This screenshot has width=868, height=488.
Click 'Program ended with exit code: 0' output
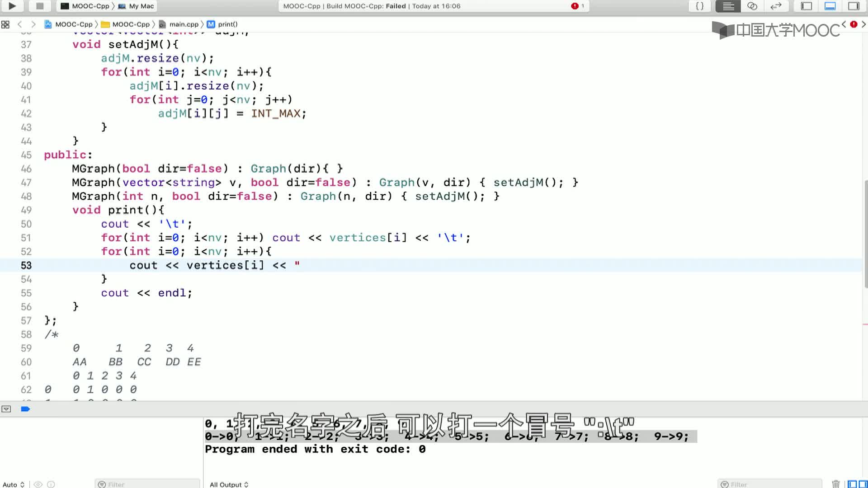click(x=315, y=449)
